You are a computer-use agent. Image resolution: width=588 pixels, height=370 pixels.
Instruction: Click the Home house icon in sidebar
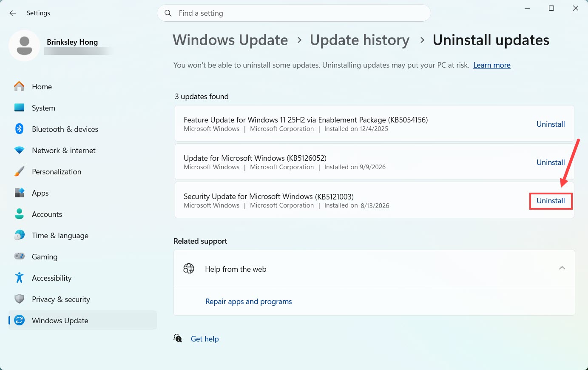pyautogui.click(x=19, y=86)
